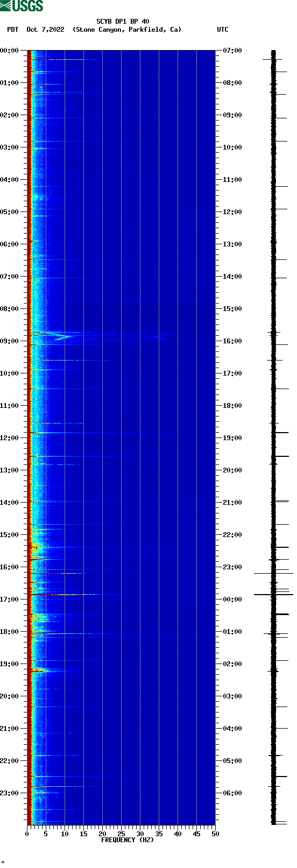This screenshot has height=868, width=297.
Task: Click the PDT time label 23:00
Action: 10,793
